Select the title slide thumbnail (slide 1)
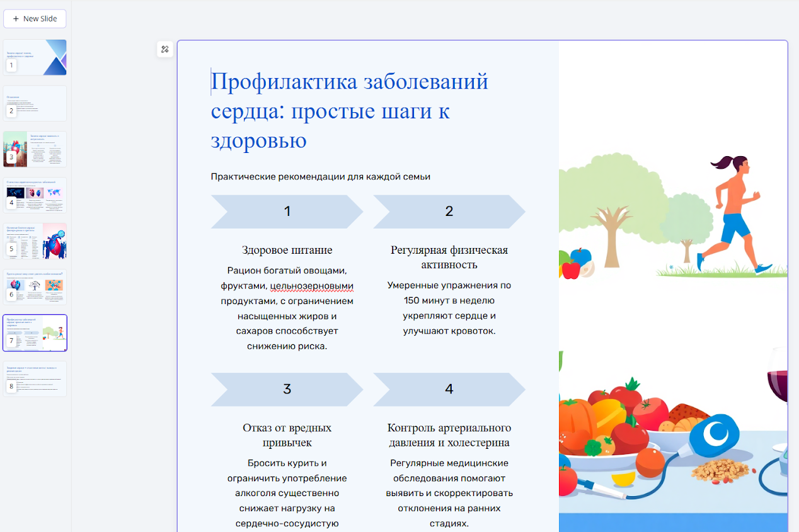Screen dimensions: 799x532 (x=35, y=57)
